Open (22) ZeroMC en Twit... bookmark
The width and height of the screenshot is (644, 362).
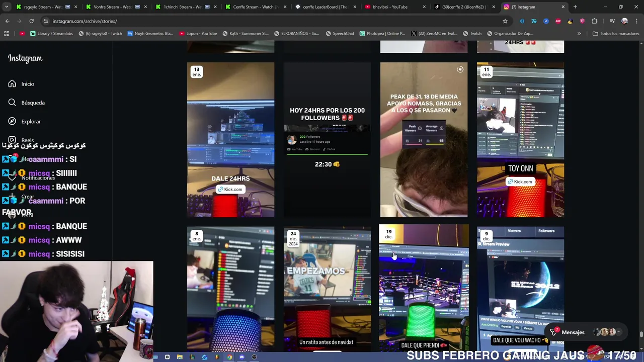434,34
